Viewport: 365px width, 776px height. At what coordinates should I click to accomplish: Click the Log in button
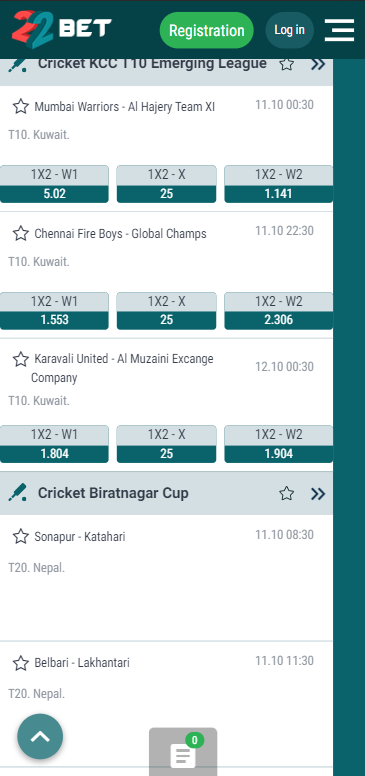(289, 30)
